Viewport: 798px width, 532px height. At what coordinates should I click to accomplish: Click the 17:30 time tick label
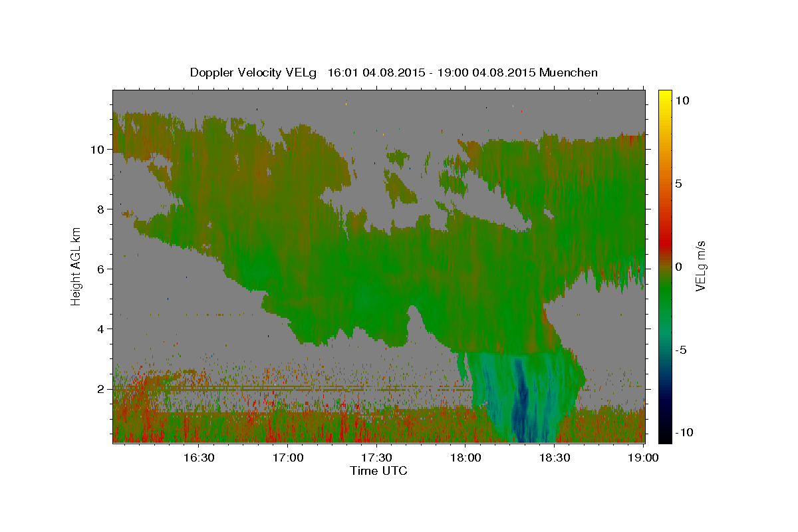376,458
